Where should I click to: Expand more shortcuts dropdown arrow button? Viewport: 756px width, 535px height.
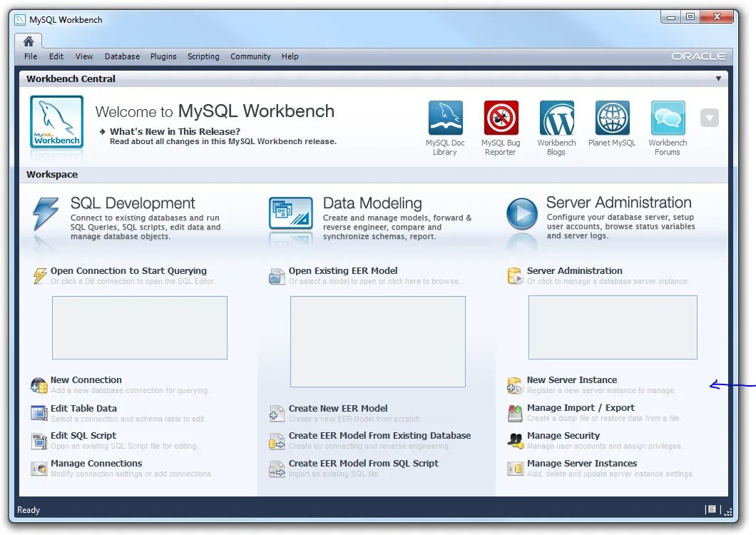pyautogui.click(x=709, y=118)
